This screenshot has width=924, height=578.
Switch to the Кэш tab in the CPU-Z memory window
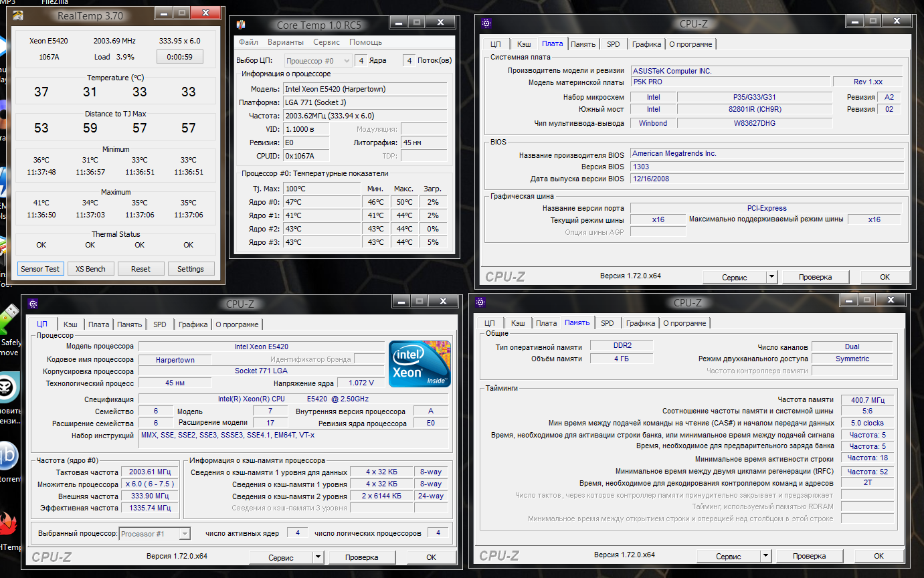518,323
